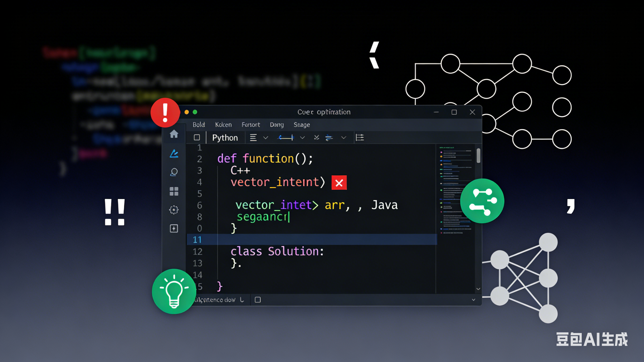Toggle the list layout icon at toolbar end

coord(360,137)
